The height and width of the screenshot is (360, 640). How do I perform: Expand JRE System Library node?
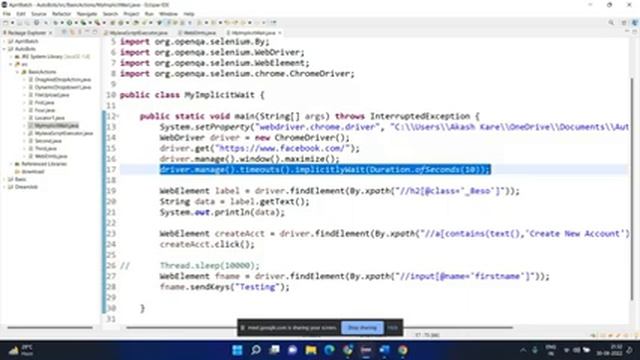(11, 57)
